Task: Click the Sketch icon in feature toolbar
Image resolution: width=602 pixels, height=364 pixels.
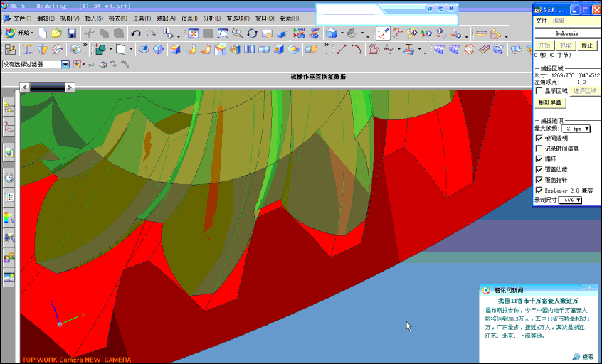Action: tap(10, 50)
